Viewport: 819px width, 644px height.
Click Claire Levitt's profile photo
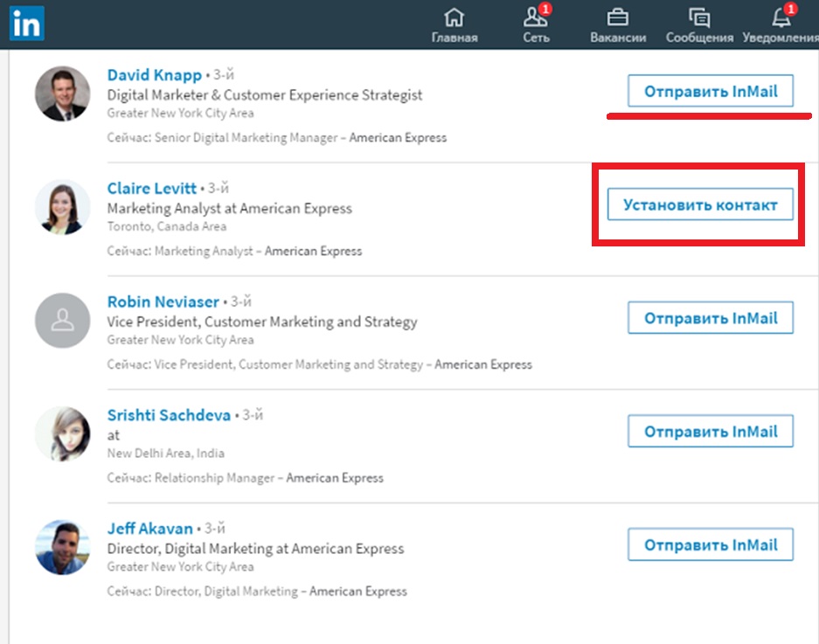tap(63, 207)
